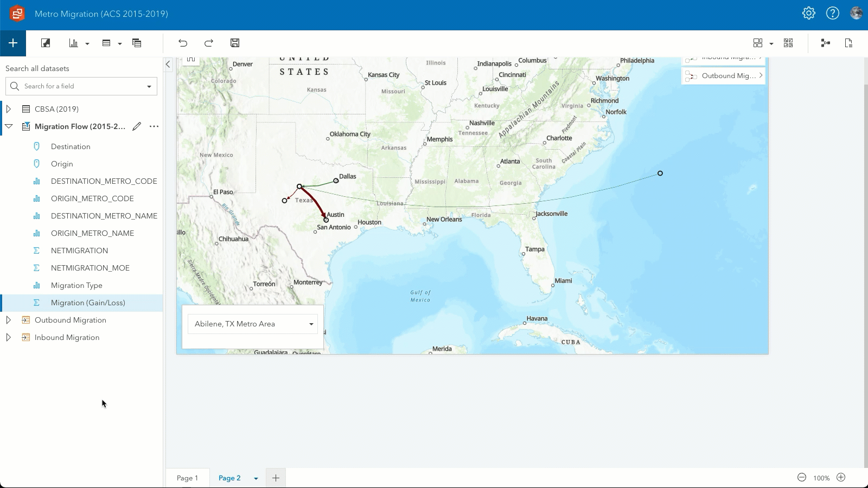The height and width of the screenshot is (488, 868).
Task: Expand the CBSA (2019) dataset
Action: [9, 109]
